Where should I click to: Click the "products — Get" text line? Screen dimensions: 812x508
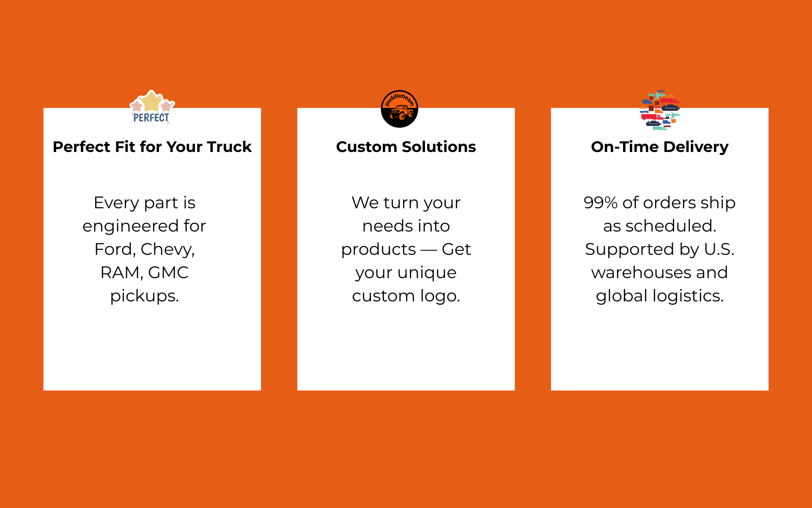406,249
